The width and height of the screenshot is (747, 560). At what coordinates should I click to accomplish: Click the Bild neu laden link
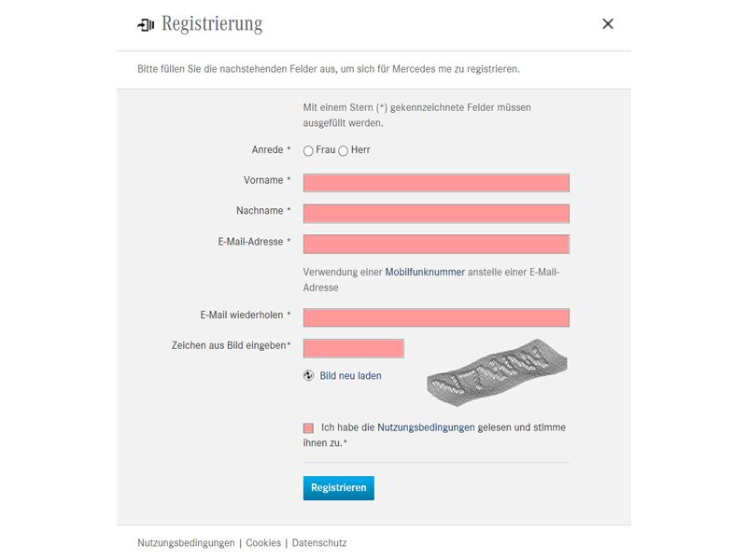click(350, 376)
